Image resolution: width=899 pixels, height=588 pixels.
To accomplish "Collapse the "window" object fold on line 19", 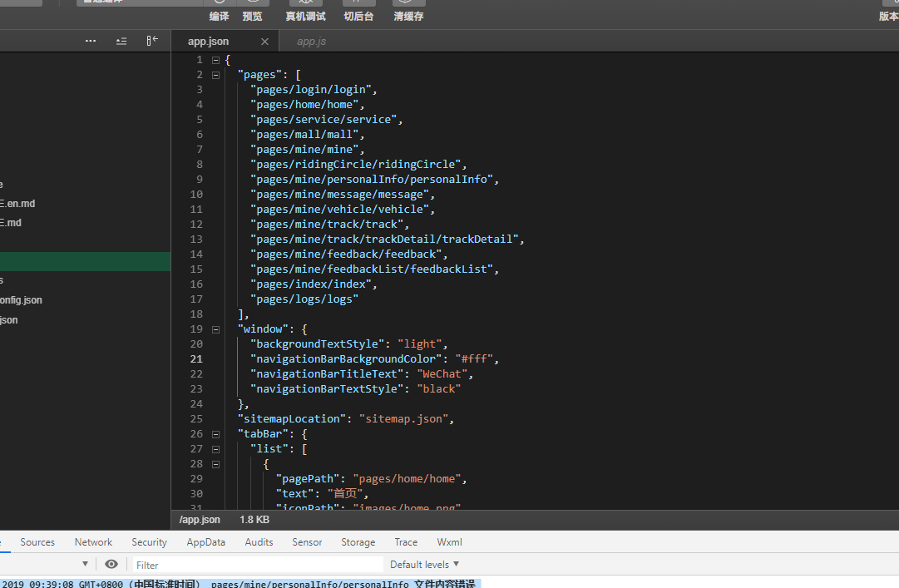I will (x=215, y=329).
